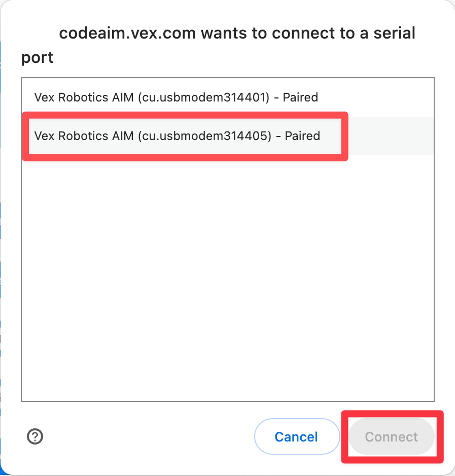Select Vex Robotics AIM port cu.usbmodem314405
Image resolution: width=455 pixels, height=476 pixels.
[177, 136]
